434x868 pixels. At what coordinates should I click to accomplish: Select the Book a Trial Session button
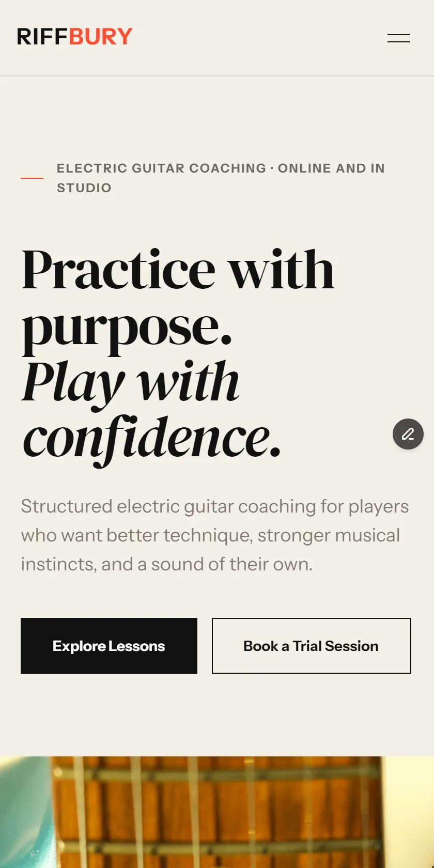[312, 646]
